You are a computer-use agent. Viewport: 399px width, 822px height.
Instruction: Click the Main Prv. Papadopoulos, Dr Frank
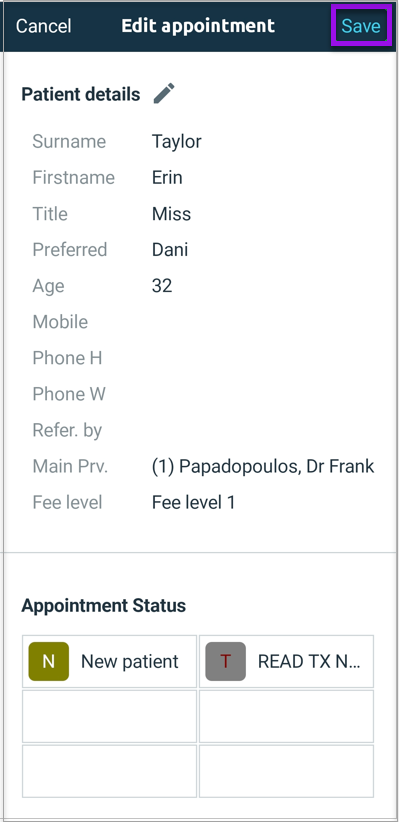[263, 466]
